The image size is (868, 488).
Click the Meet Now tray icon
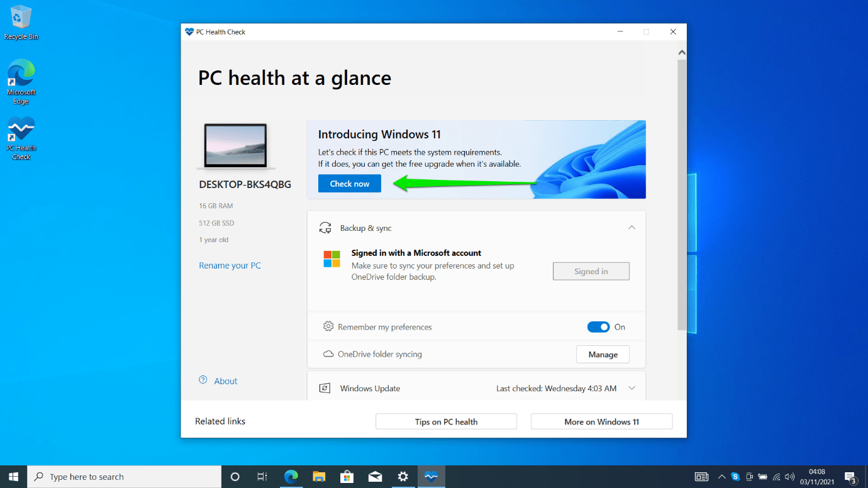click(749, 477)
